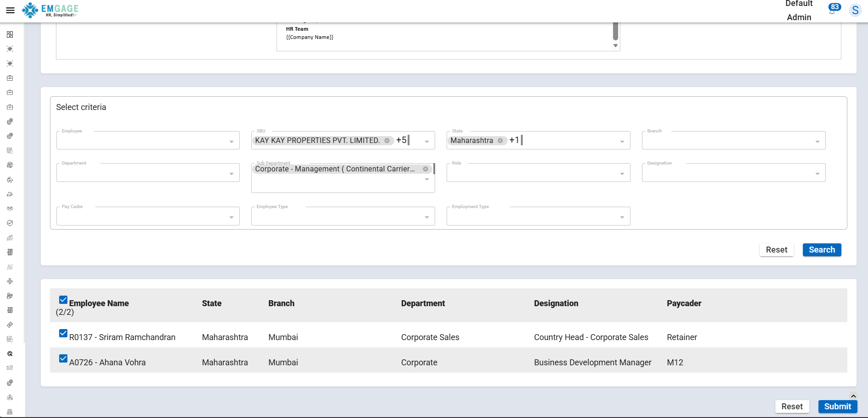Open the notifications bell showing 83
This screenshot has height=418, width=868.
pos(832,10)
